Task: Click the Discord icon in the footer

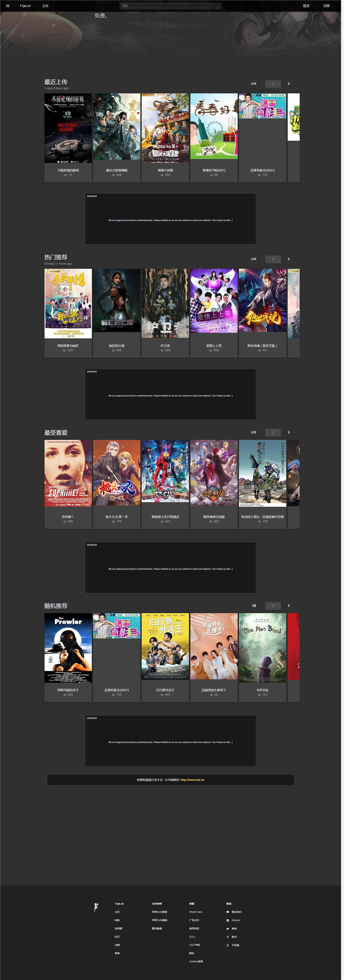Action: coord(228,920)
